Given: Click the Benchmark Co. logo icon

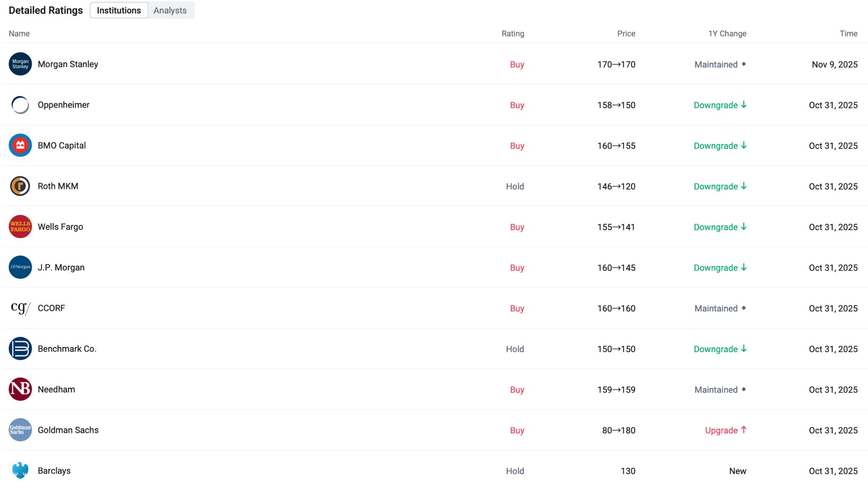Looking at the screenshot, I should click(20, 349).
